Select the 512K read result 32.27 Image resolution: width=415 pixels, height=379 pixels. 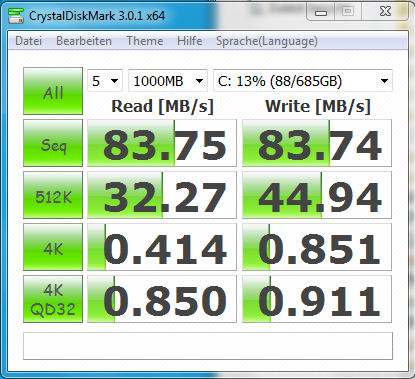click(162, 195)
